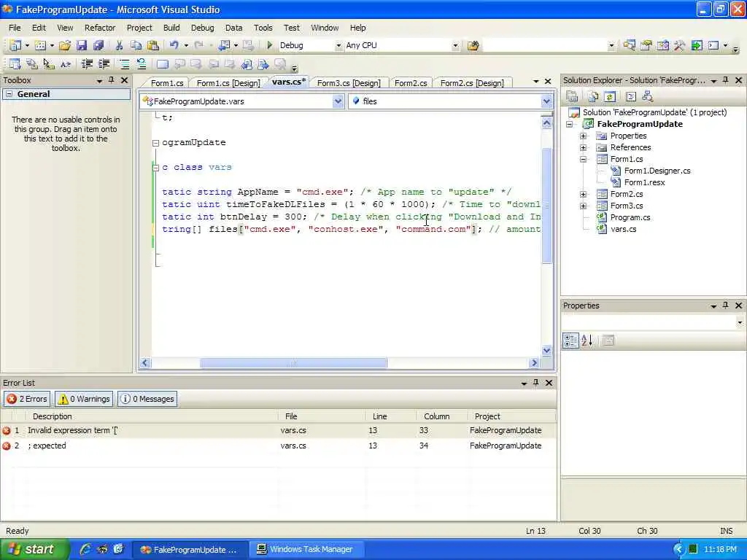Switch to the Form3.cs [Design] tab
This screenshot has height=560, width=747.
click(x=349, y=83)
